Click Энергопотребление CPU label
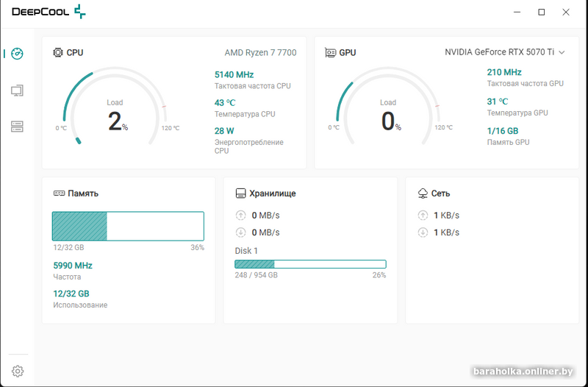The width and height of the screenshot is (588, 387). click(249, 146)
